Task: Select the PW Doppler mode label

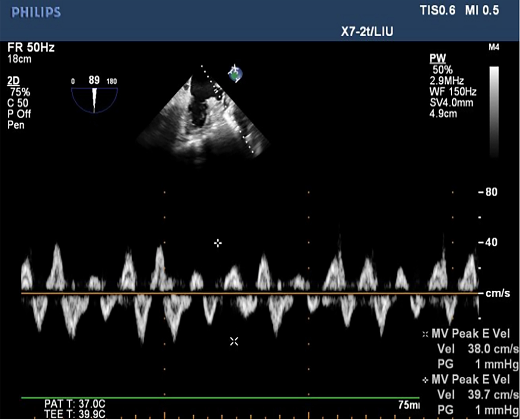Action: pyautogui.click(x=438, y=58)
